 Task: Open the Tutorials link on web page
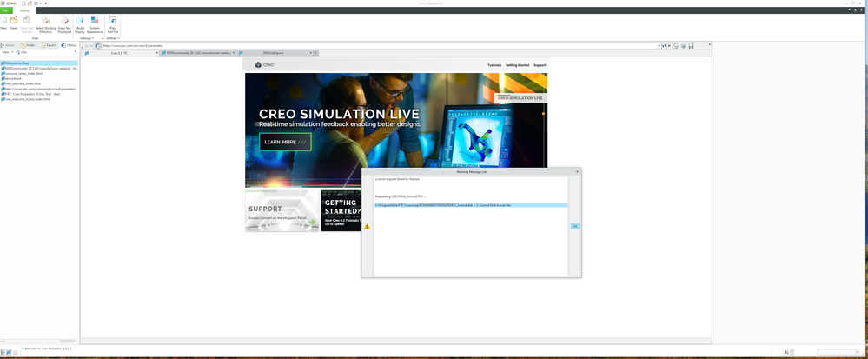(x=494, y=65)
